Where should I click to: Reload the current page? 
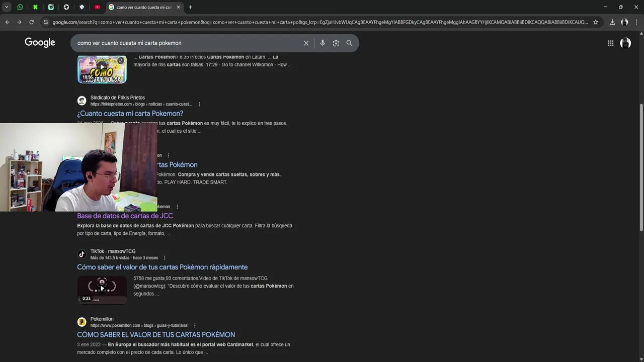[31, 22]
